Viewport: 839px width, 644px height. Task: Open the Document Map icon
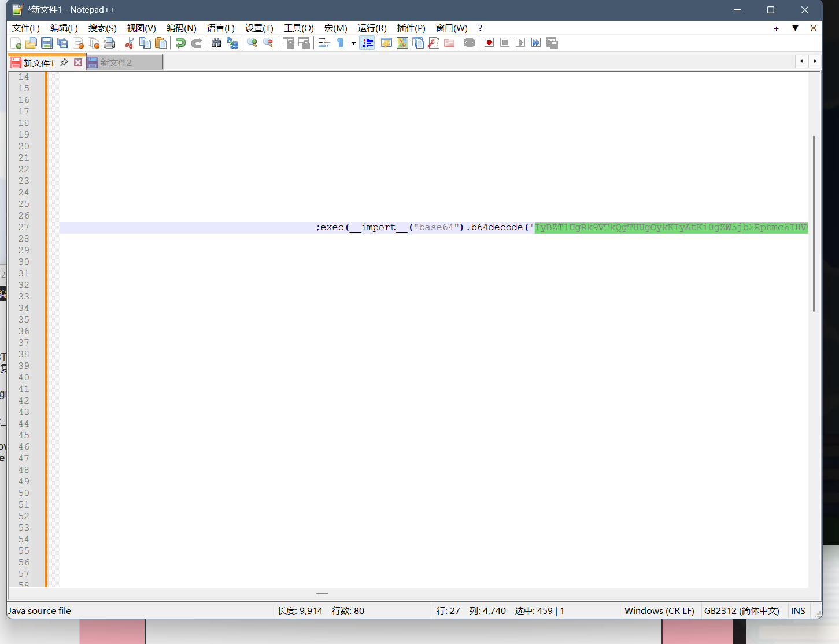point(402,43)
